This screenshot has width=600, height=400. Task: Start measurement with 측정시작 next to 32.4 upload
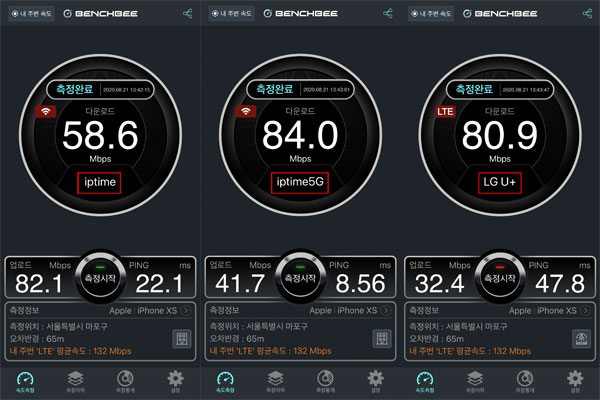pos(500,278)
